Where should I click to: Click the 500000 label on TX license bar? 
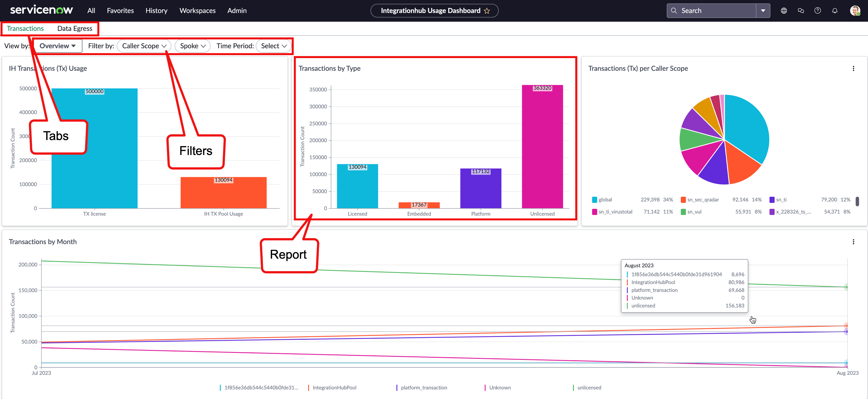(94, 91)
